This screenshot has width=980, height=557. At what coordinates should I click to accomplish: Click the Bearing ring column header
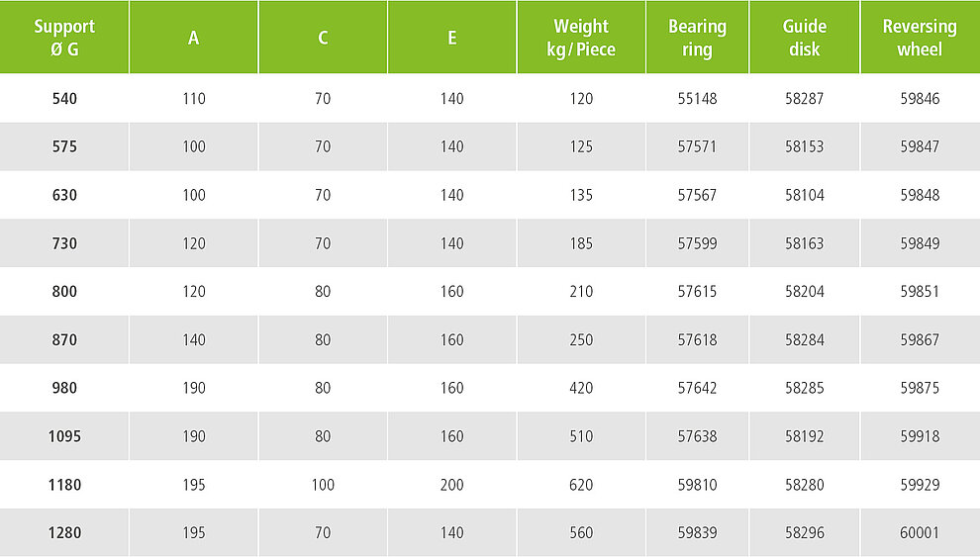pos(697,38)
